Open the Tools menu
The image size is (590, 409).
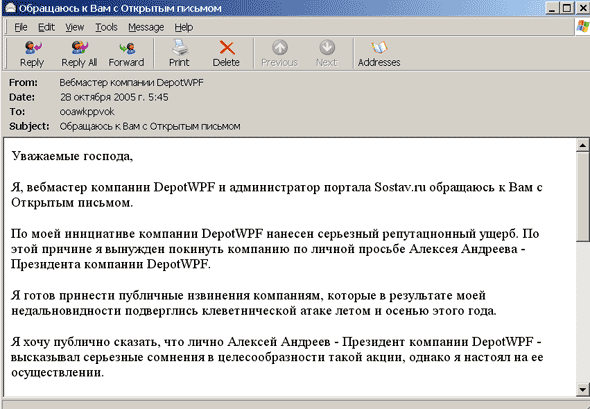(106, 27)
